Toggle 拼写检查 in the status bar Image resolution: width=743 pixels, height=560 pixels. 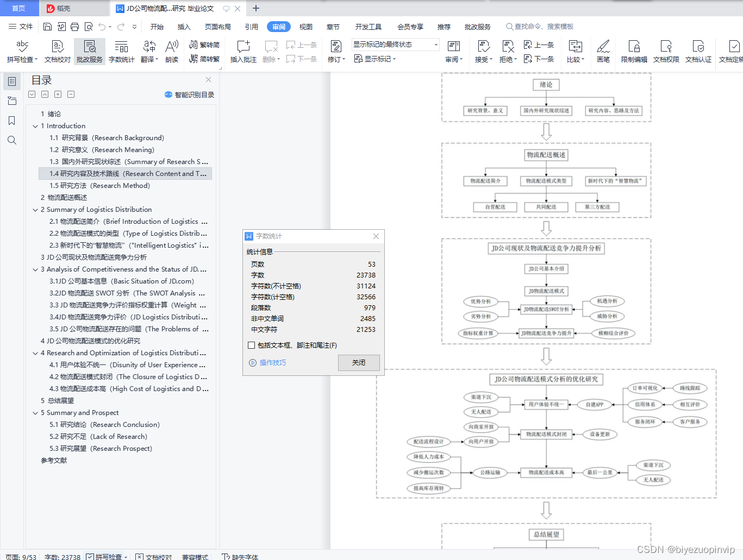107,557
